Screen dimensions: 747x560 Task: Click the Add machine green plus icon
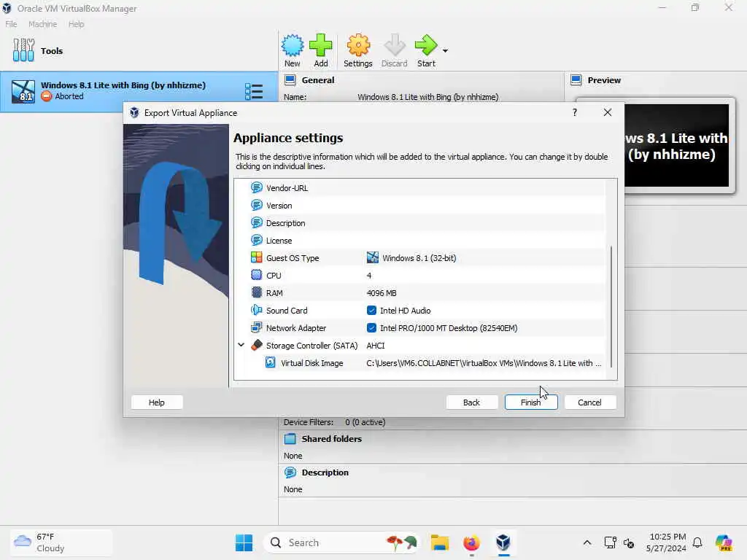pyautogui.click(x=321, y=46)
